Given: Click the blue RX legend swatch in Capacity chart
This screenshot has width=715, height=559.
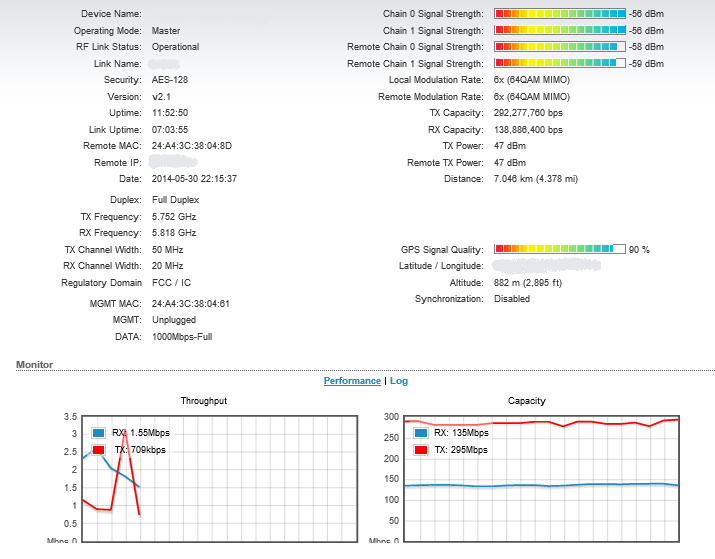Looking at the screenshot, I should (421, 433).
